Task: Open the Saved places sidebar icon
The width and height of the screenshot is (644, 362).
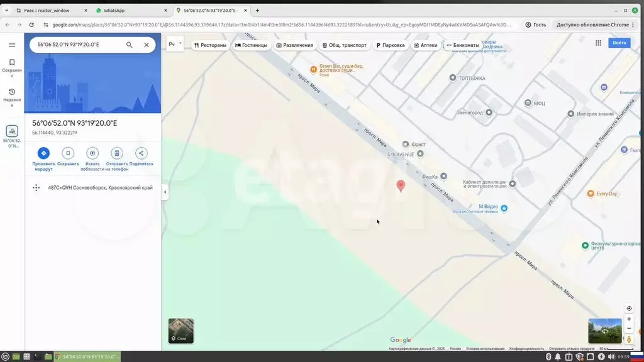Action: tap(12, 67)
